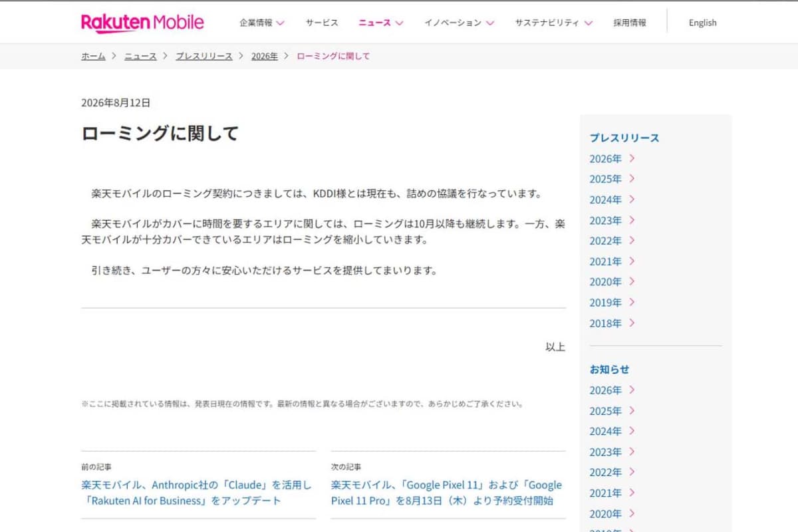Select the 次の記事 label
This screenshot has width=798, height=532.
(346, 467)
